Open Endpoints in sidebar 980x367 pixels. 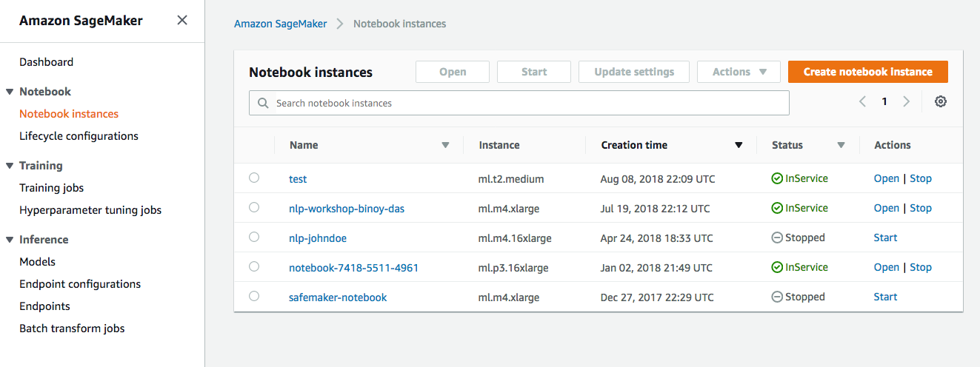pos(44,306)
